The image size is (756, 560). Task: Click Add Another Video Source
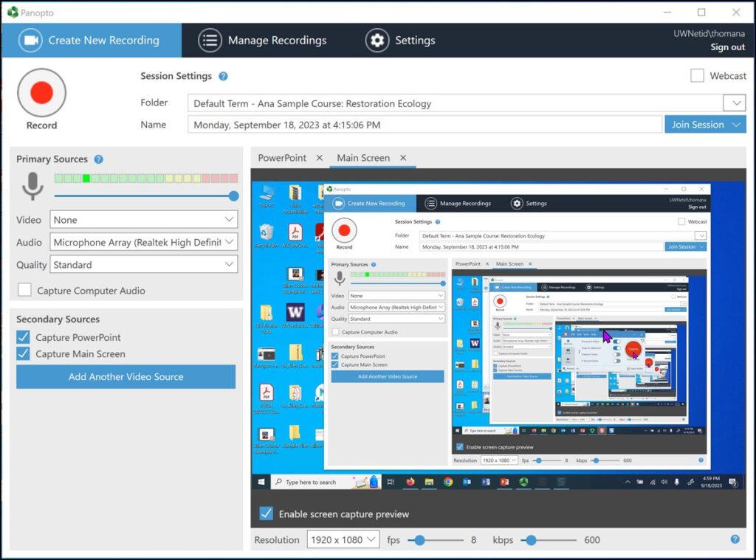126,377
